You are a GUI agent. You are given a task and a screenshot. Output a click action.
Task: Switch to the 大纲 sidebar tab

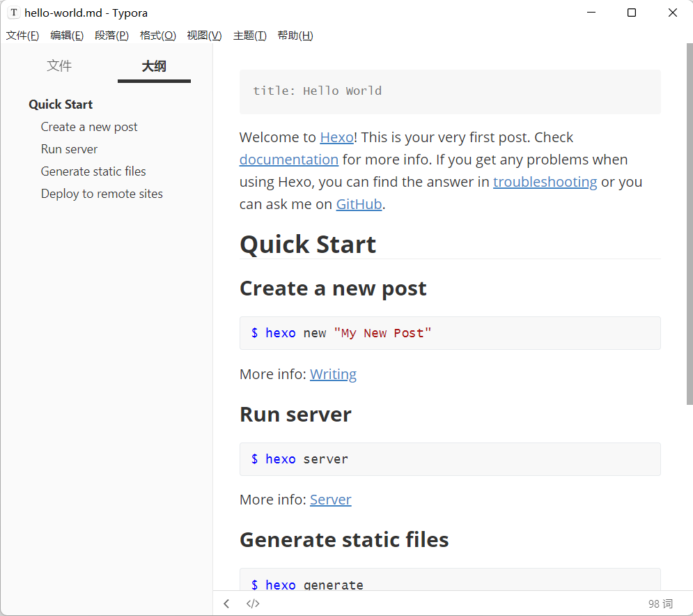[x=154, y=66]
